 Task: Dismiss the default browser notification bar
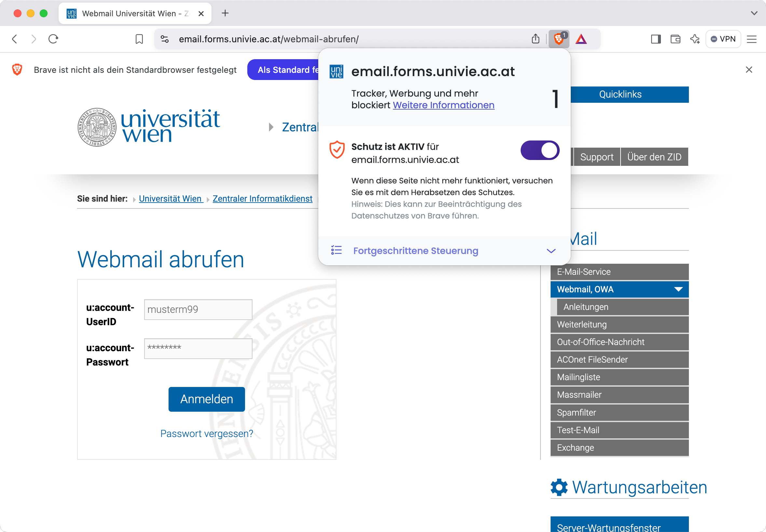749,70
